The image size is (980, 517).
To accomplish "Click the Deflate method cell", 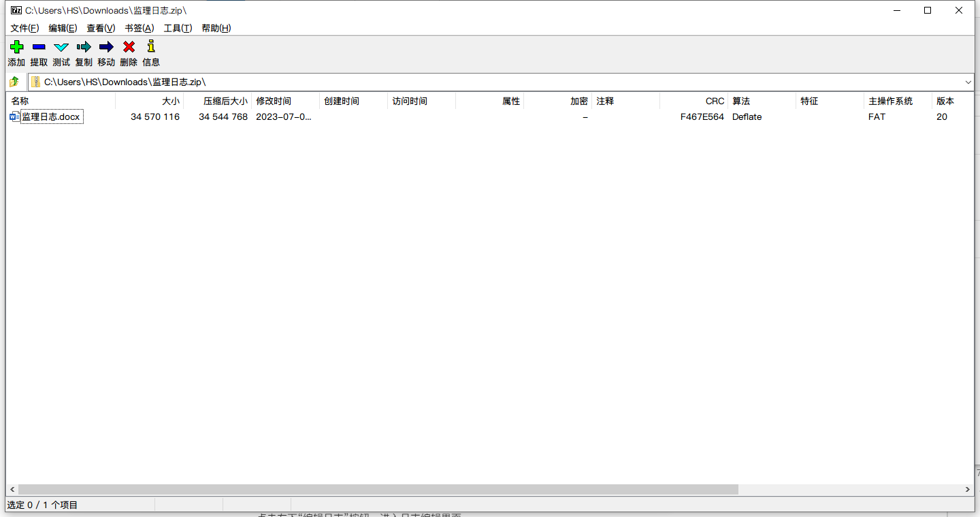I will [x=747, y=117].
